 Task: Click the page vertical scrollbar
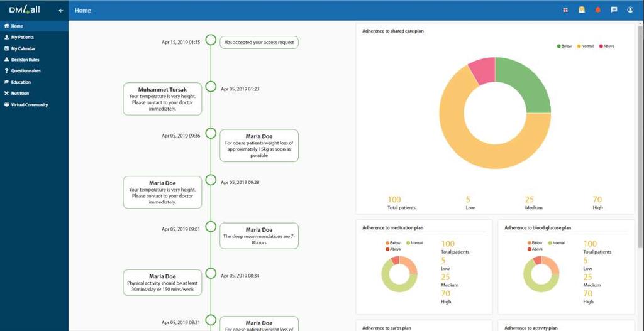tap(640, 136)
